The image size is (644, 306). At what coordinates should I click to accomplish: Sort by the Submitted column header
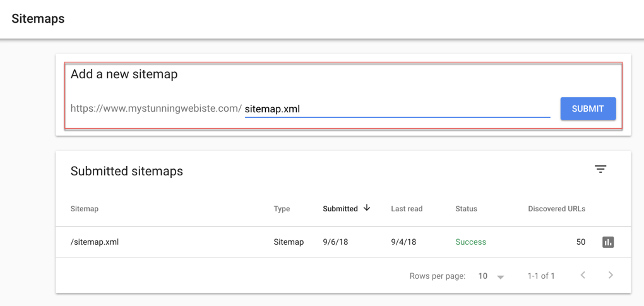coord(340,209)
